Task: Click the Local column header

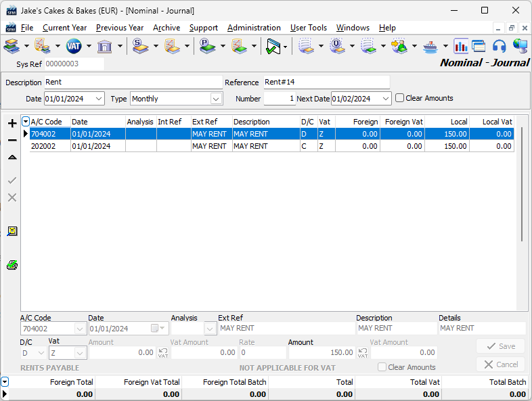Action: (x=447, y=122)
